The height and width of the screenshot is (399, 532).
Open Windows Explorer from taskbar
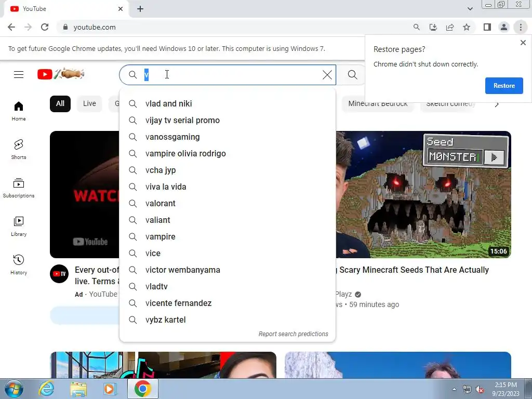pyautogui.click(x=78, y=389)
